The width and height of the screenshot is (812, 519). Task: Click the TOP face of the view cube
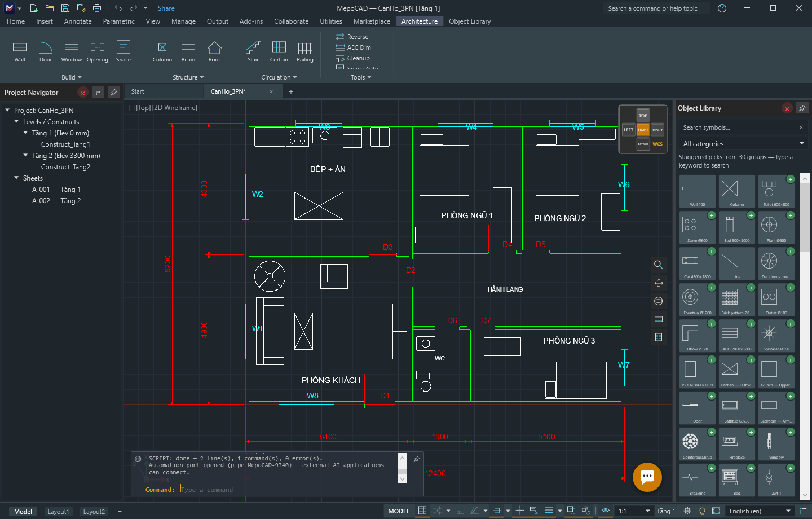coord(643,116)
